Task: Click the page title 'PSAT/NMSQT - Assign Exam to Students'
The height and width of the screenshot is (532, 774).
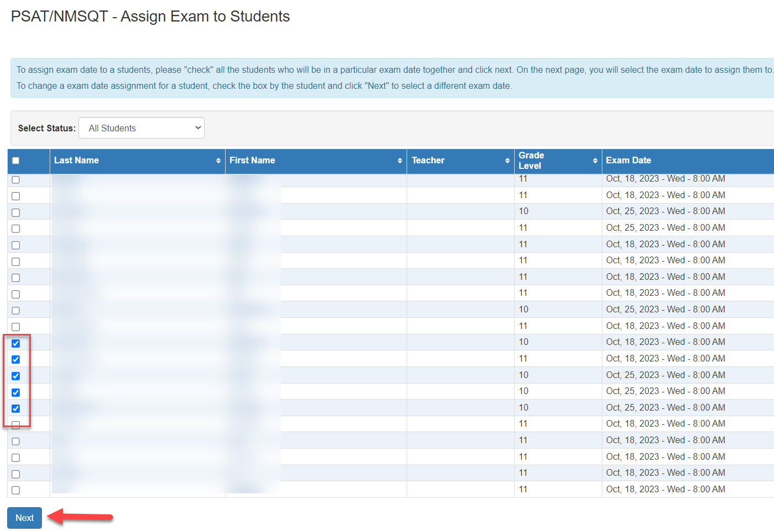Action: coord(150,17)
